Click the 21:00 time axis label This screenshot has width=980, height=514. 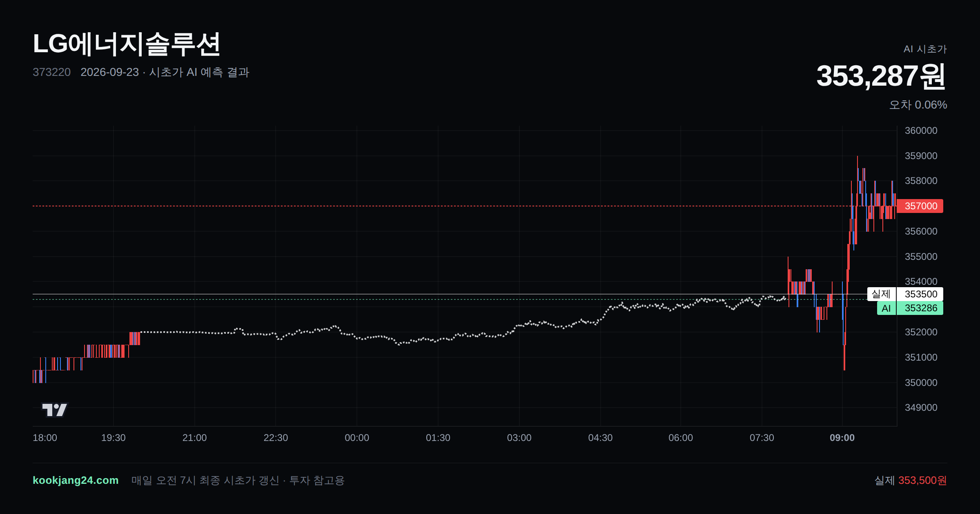coord(195,438)
